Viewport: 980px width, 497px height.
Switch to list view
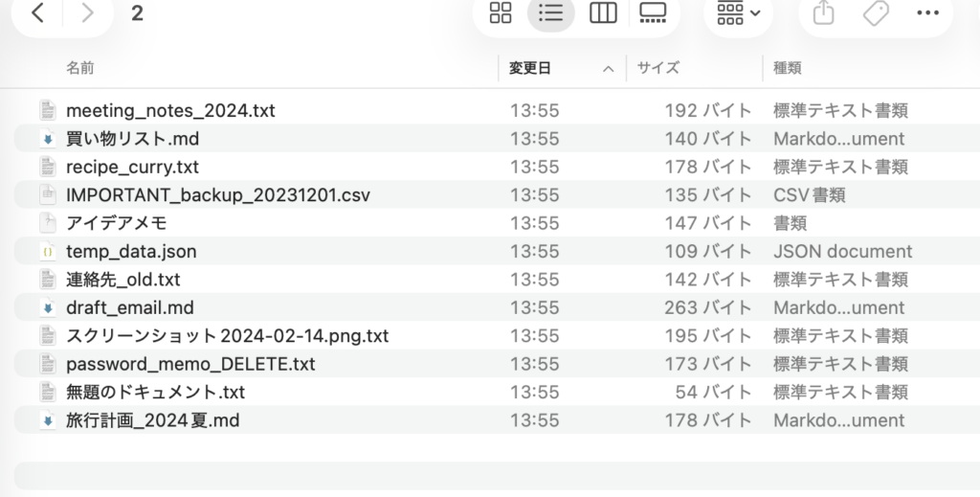point(551,13)
